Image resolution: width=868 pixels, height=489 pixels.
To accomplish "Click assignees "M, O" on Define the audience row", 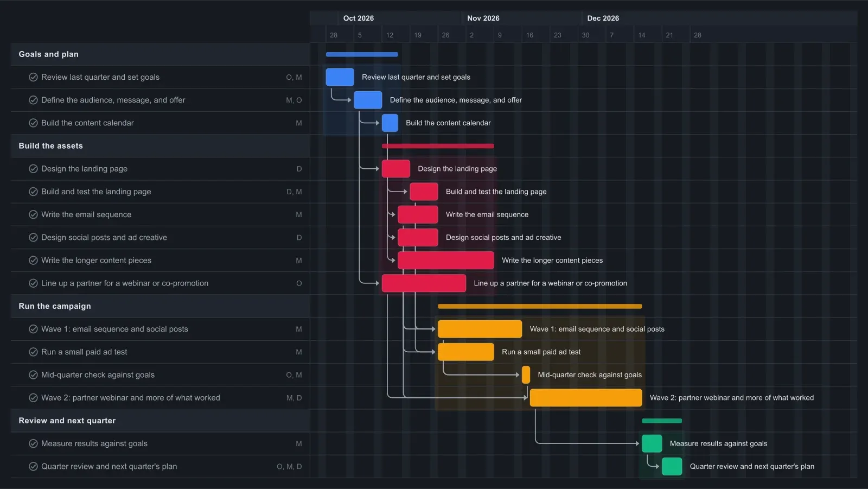I will tap(294, 100).
